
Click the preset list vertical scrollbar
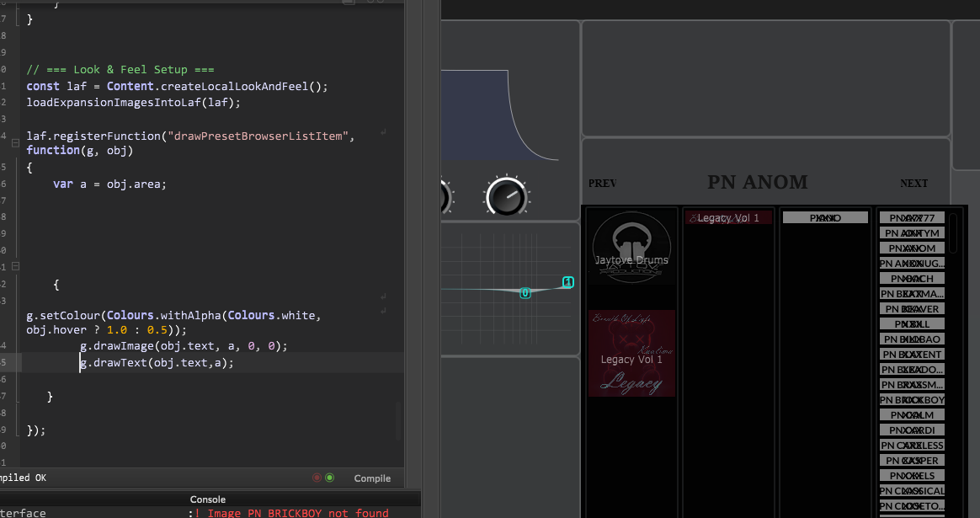(953, 233)
